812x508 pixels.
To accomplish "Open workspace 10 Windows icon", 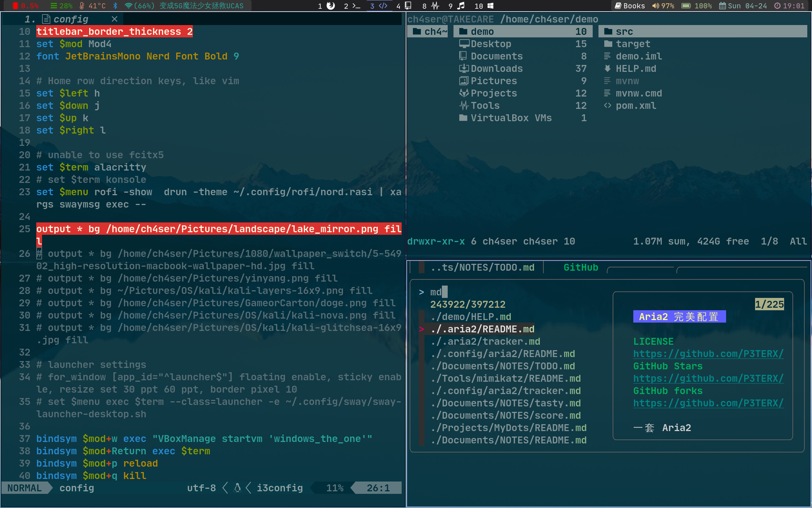I will pos(490,6).
